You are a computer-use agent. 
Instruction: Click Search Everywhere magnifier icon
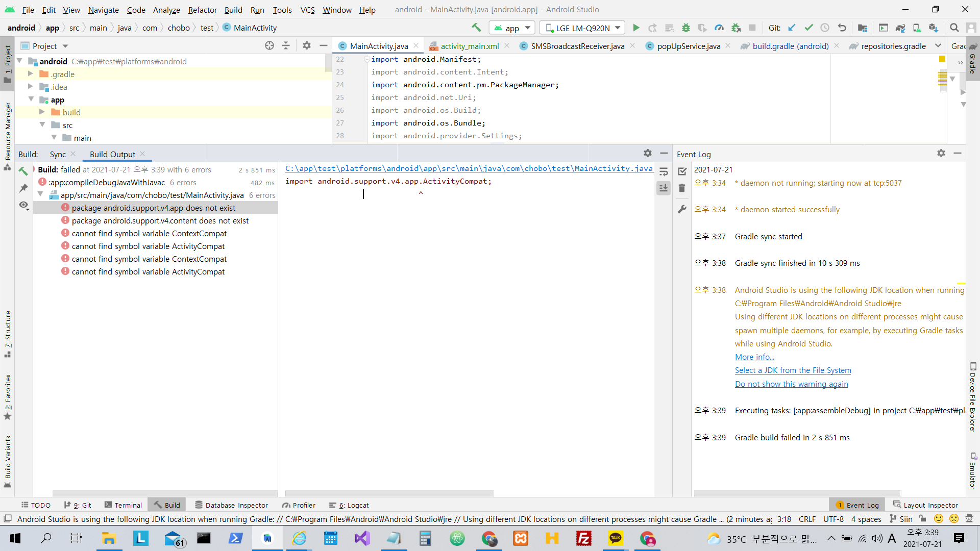pyautogui.click(x=954, y=28)
